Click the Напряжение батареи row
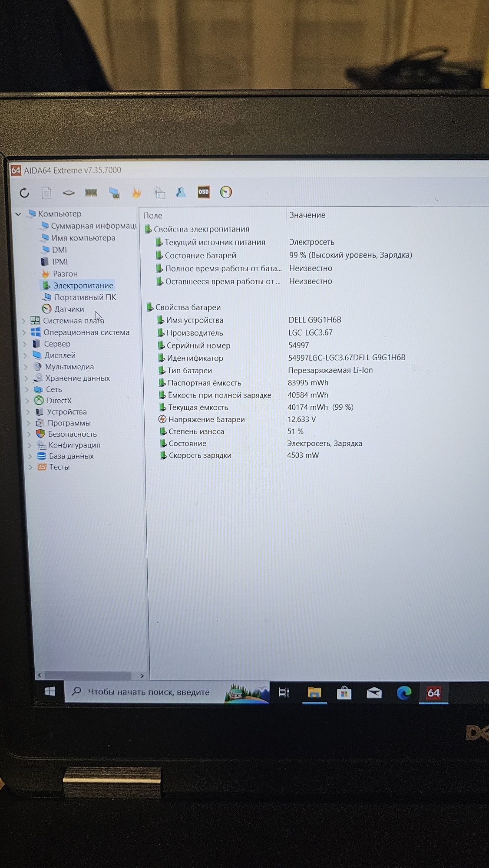Image resolution: width=489 pixels, height=868 pixels. (238, 419)
